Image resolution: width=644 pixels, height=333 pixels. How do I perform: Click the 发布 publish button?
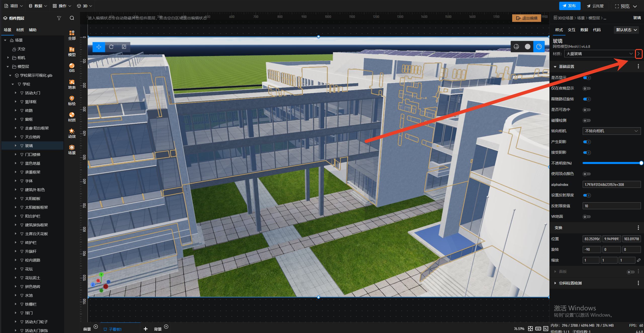[570, 6]
